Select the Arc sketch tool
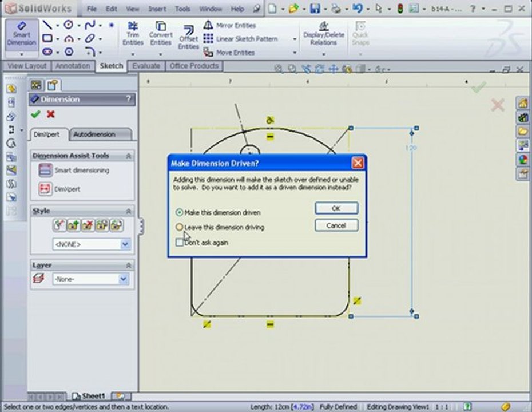The height and width of the screenshot is (412, 532). pyautogui.click(x=69, y=38)
